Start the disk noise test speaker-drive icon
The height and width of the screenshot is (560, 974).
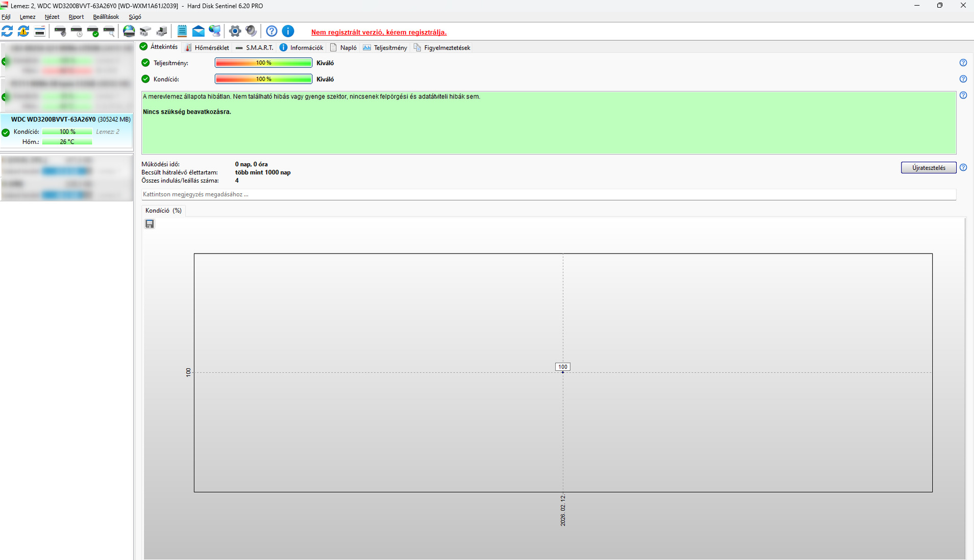[x=60, y=31]
